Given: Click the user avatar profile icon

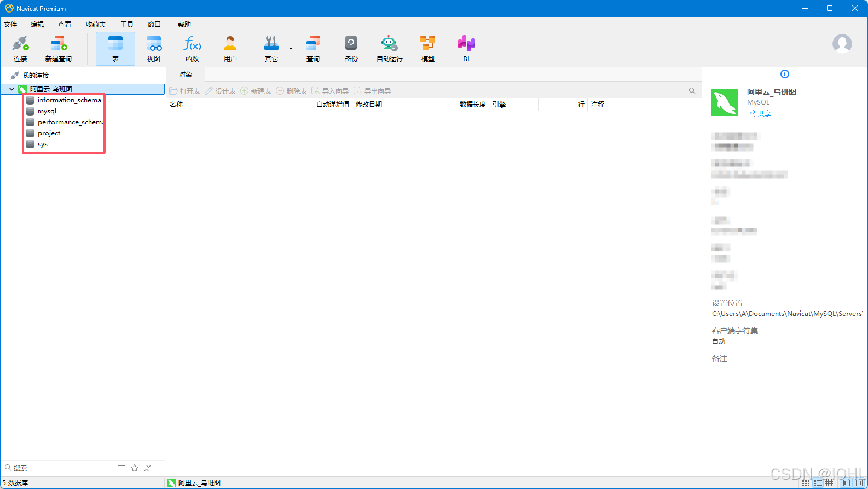Looking at the screenshot, I should click(x=842, y=43).
